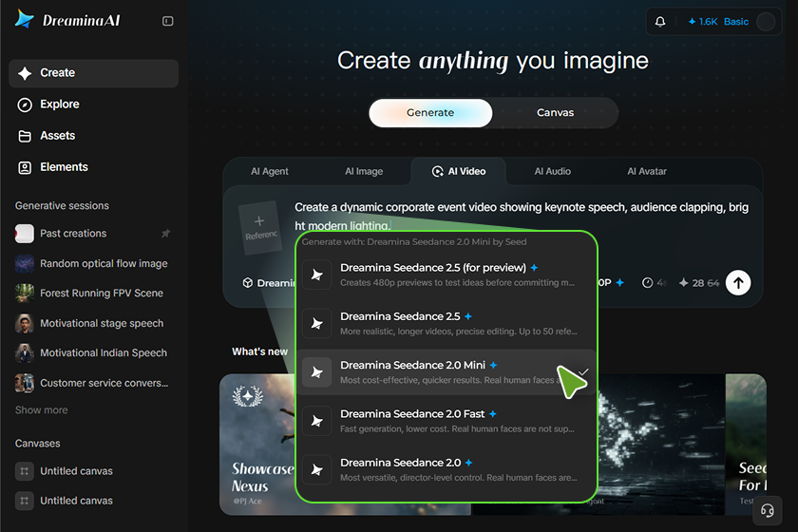This screenshot has height=532, width=798.
Task: Choose Dreamina Seedance 2.0 Fast model
Action: point(446,421)
